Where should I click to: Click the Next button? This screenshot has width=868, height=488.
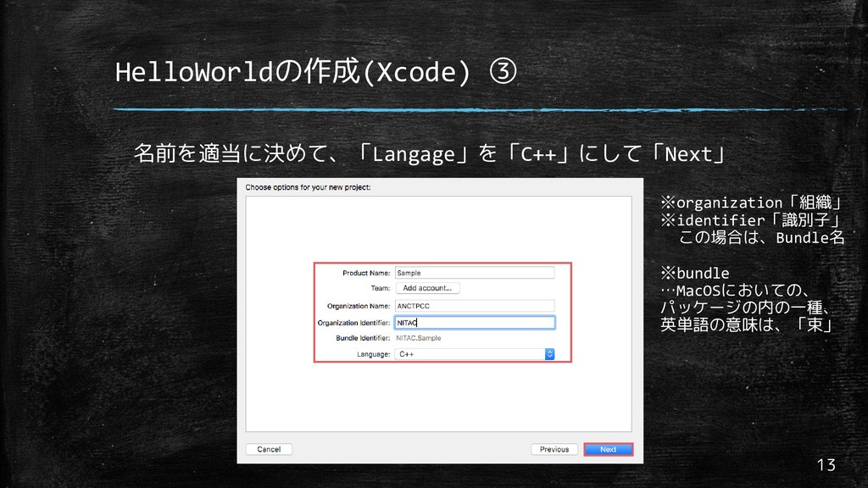click(608, 449)
